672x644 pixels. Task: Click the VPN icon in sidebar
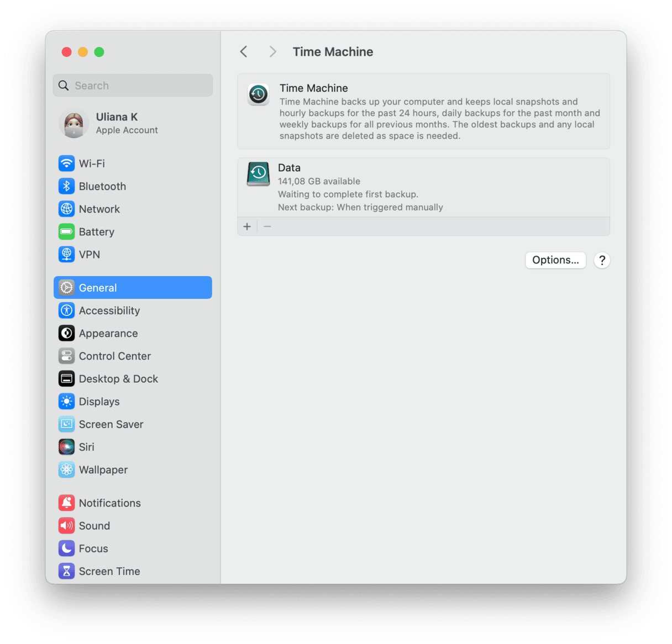(x=66, y=254)
